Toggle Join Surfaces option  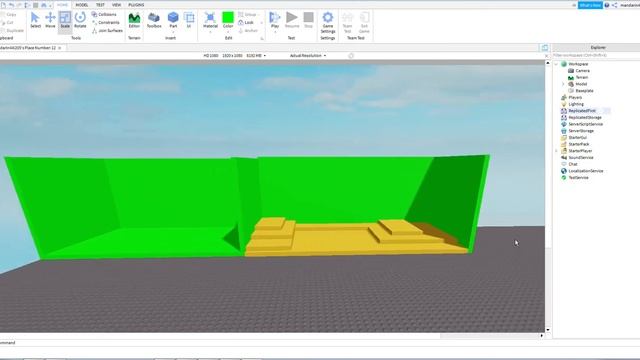(107, 31)
